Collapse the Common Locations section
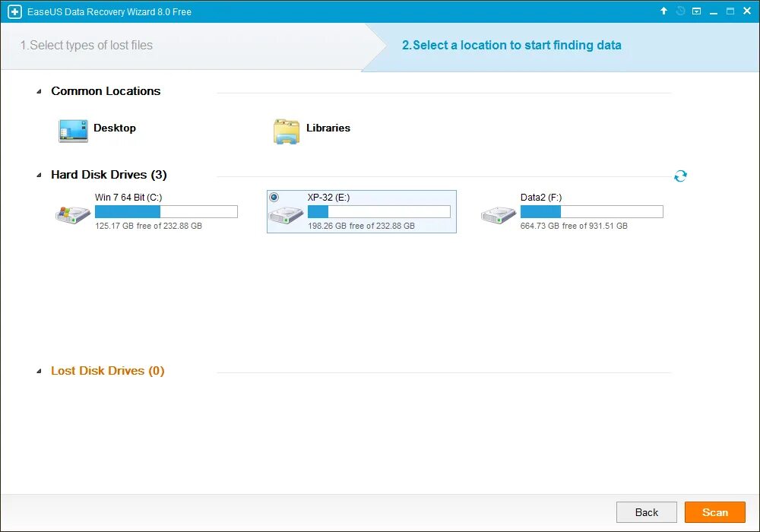Image resolution: width=760 pixels, height=532 pixels. tap(40, 91)
